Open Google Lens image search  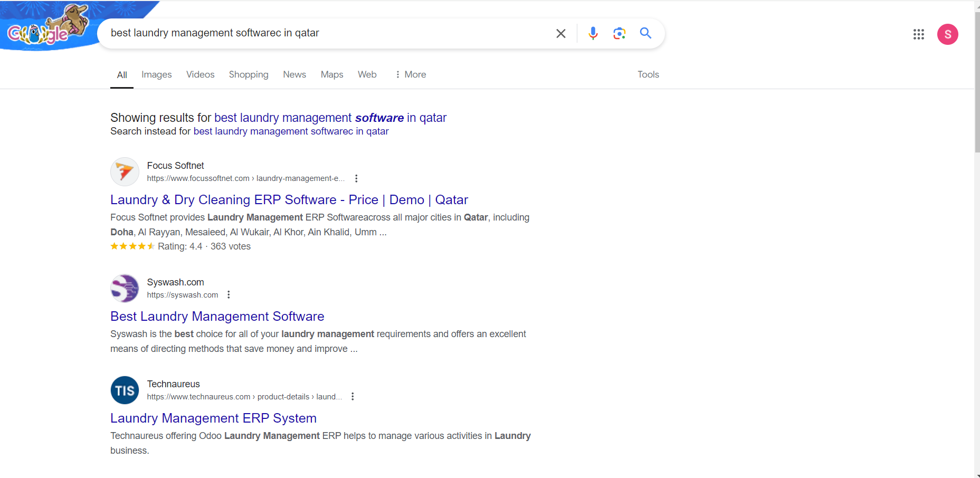(619, 33)
